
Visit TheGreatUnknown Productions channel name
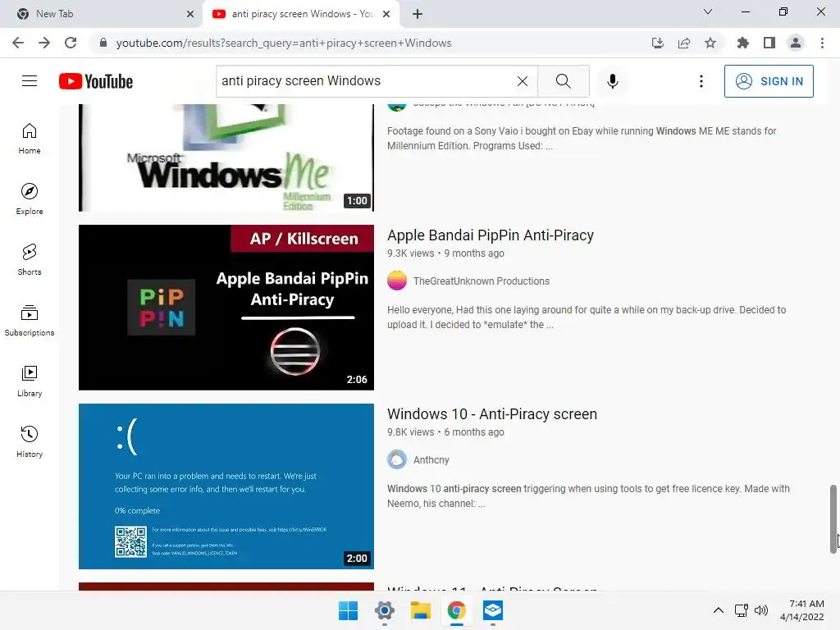click(x=481, y=281)
